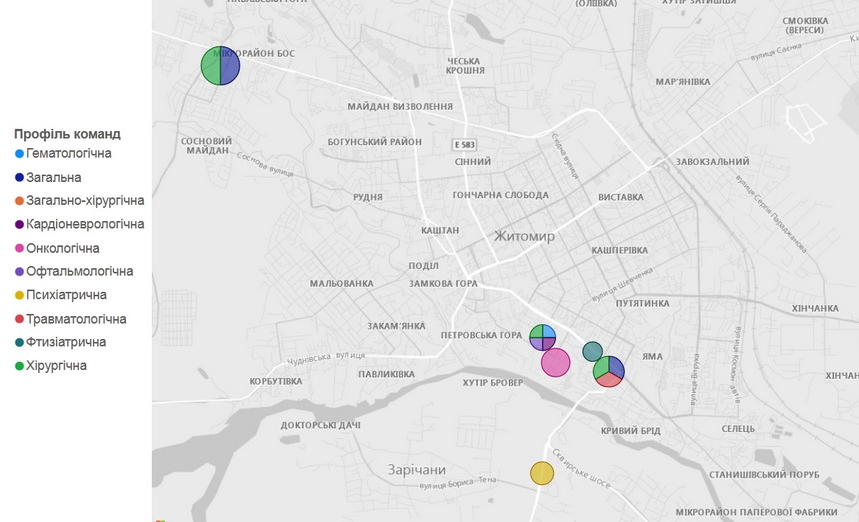Click the yellow Психіатрична circle near Зарічани
Image resolution: width=859 pixels, height=522 pixels.
pyautogui.click(x=541, y=473)
